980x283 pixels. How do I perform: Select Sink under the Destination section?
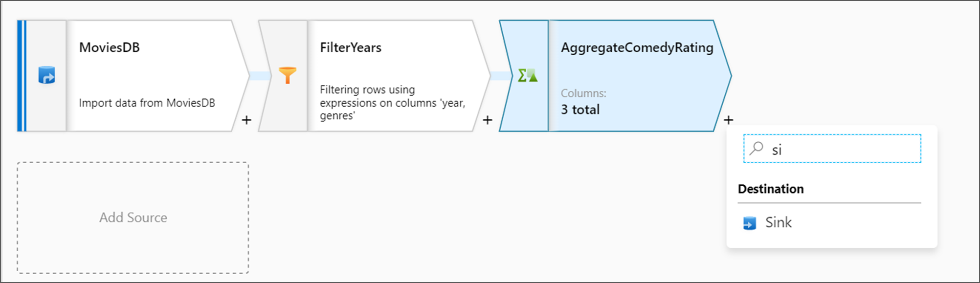[779, 222]
